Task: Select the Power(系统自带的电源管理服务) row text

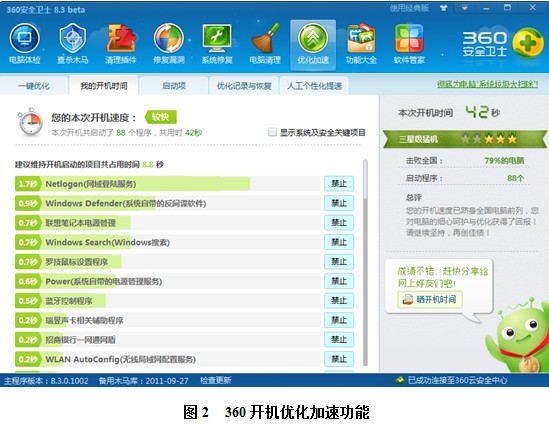Action: (x=104, y=281)
